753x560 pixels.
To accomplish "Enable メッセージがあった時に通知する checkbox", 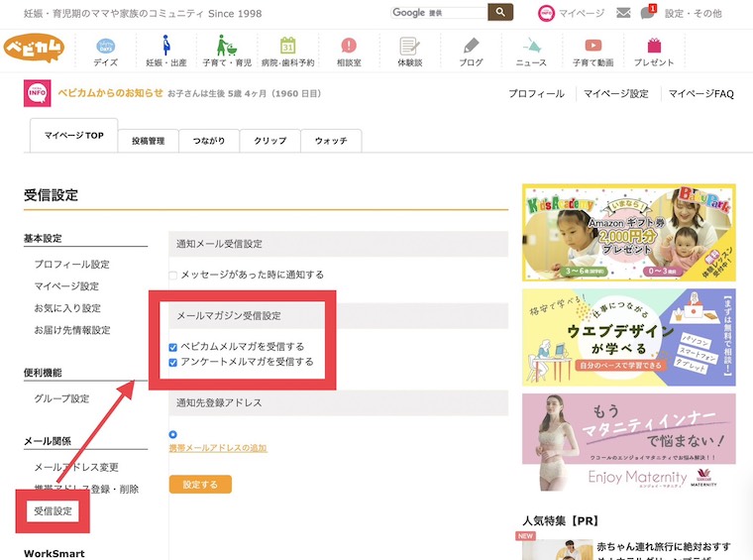I will coord(173,275).
